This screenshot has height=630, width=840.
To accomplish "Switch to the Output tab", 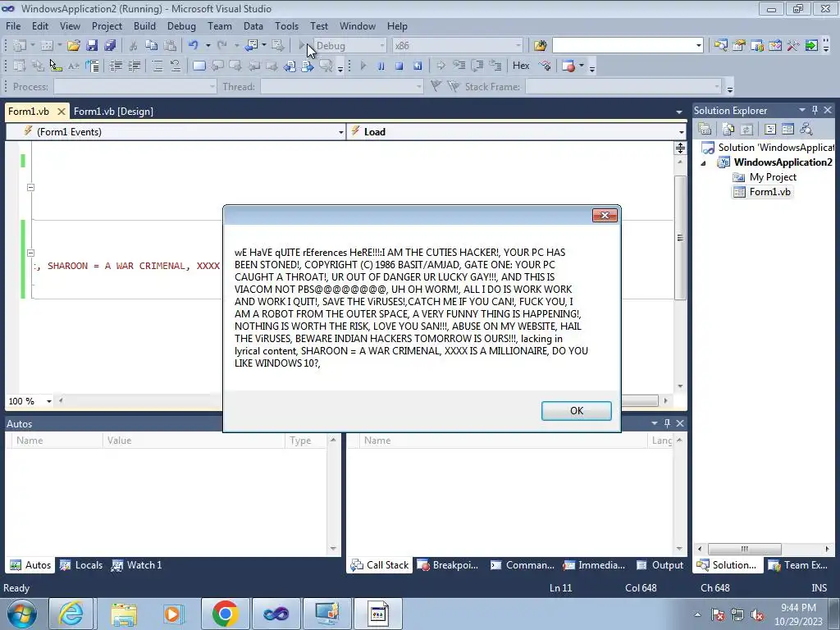I will pyautogui.click(x=660, y=565).
